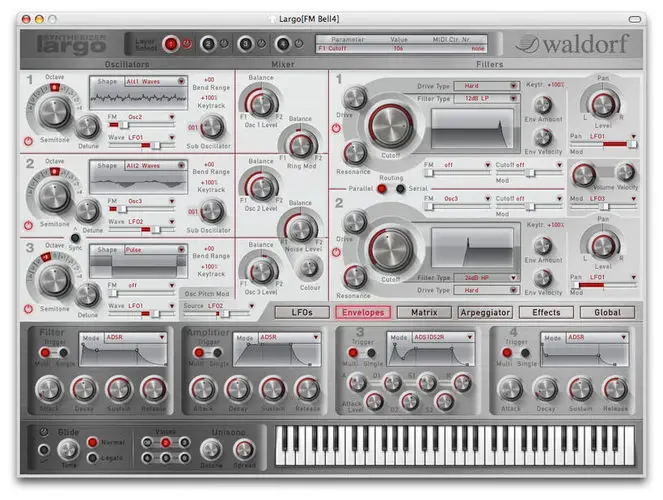Screen dimensions: 663x500
Task: Click the Amplifier envelope Release knob
Action: click(x=308, y=389)
